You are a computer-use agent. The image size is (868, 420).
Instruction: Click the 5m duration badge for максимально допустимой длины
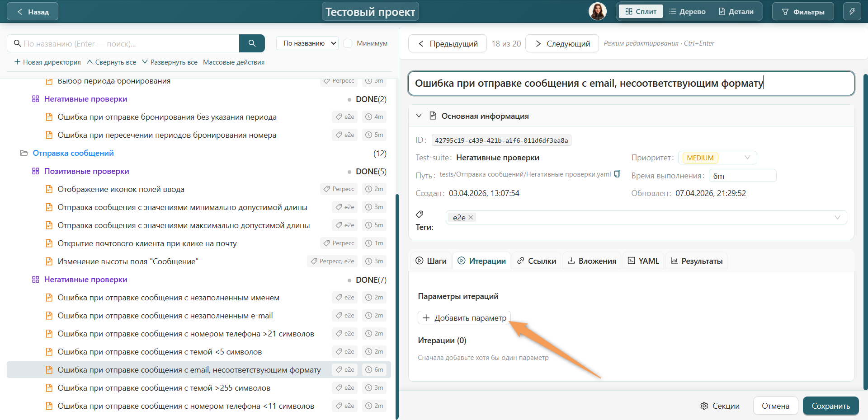(x=374, y=225)
